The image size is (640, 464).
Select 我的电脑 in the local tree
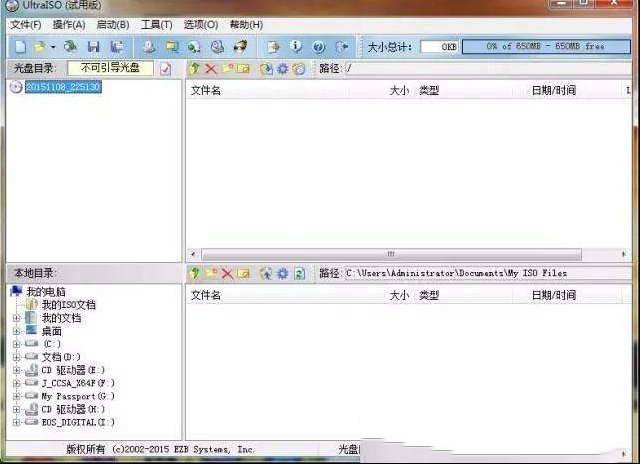click(46, 292)
